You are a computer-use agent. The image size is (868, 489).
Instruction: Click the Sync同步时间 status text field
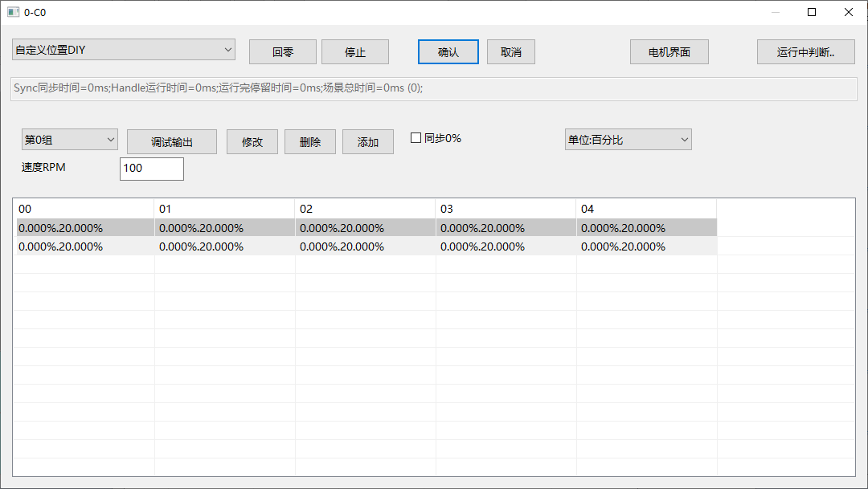tap(434, 88)
